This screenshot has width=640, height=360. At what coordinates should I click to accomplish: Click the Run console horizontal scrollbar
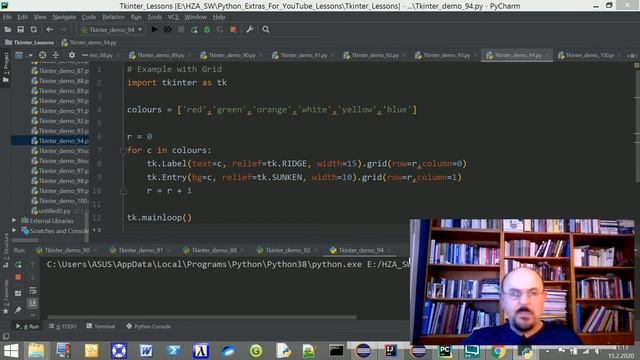pyautogui.click(x=202, y=317)
